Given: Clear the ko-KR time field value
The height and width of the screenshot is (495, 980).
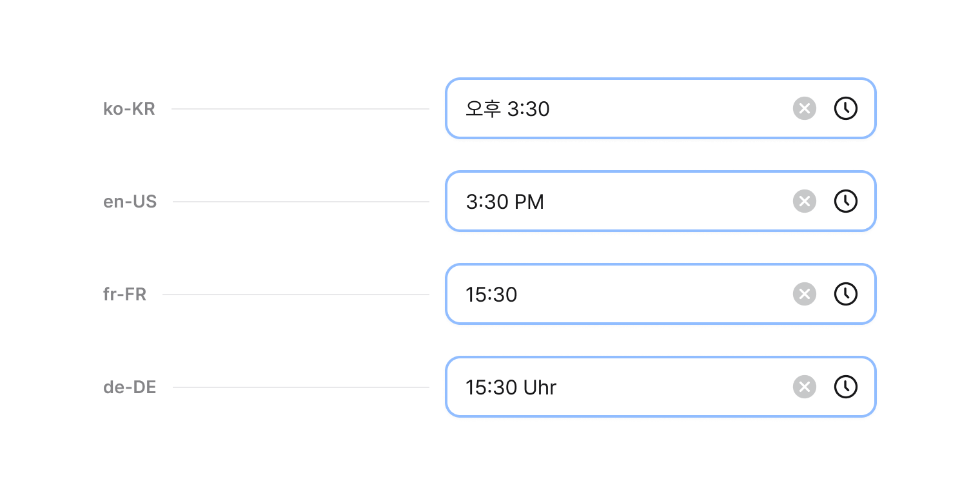Looking at the screenshot, I should (x=805, y=108).
